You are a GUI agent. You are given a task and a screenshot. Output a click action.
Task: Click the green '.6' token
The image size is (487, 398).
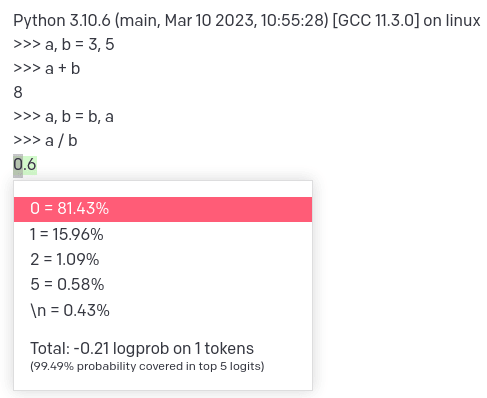tap(30, 165)
